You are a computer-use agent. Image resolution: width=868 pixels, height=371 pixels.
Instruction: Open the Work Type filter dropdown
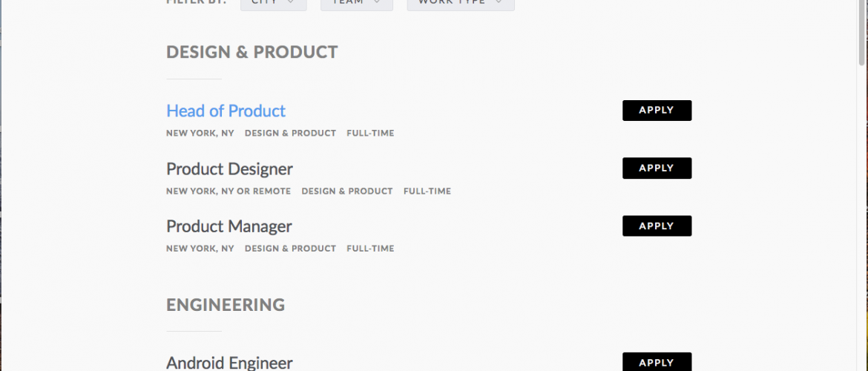[460, 4]
